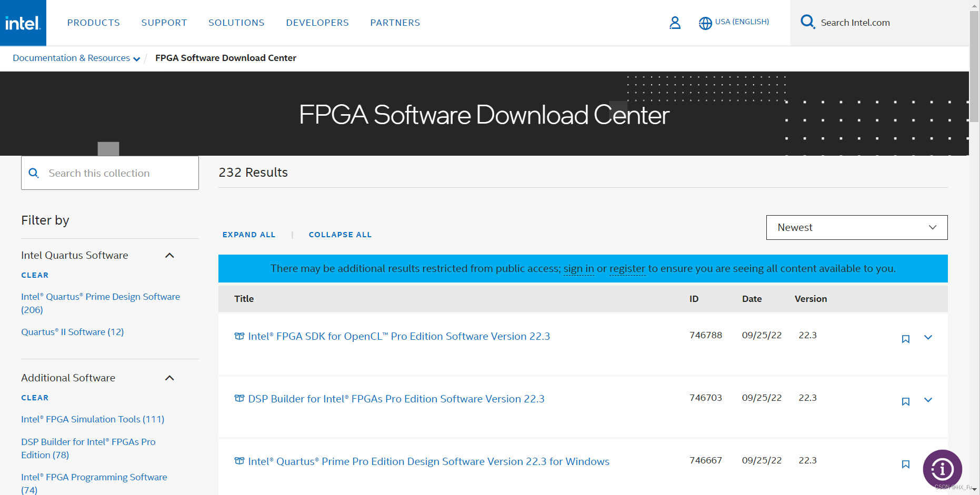
Task: Open the PARTNERS menu
Action: coord(395,23)
